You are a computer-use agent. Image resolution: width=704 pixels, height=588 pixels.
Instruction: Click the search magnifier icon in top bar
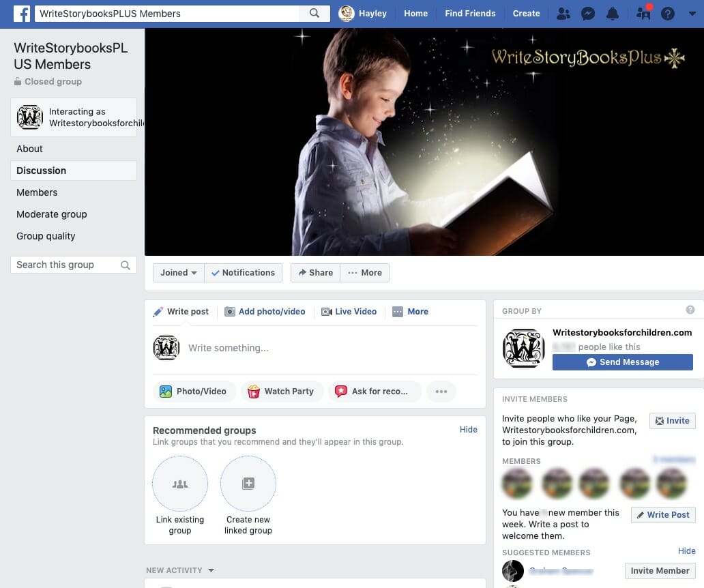(314, 14)
